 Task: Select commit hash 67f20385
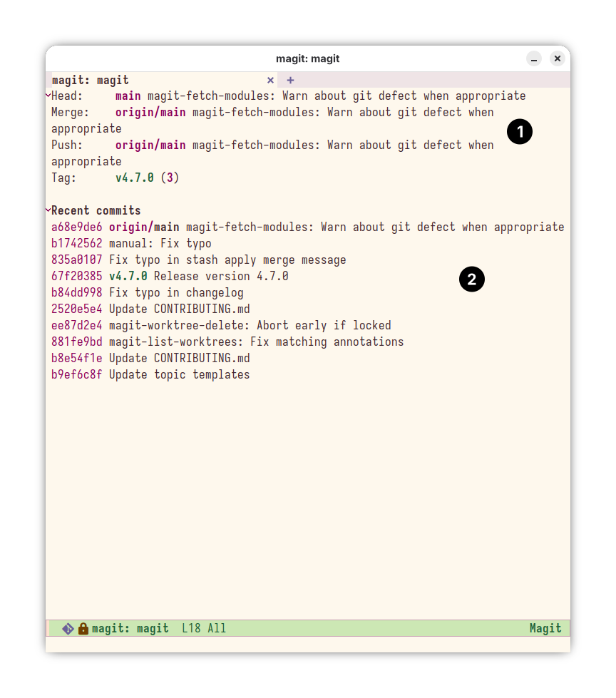[x=76, y=276]
